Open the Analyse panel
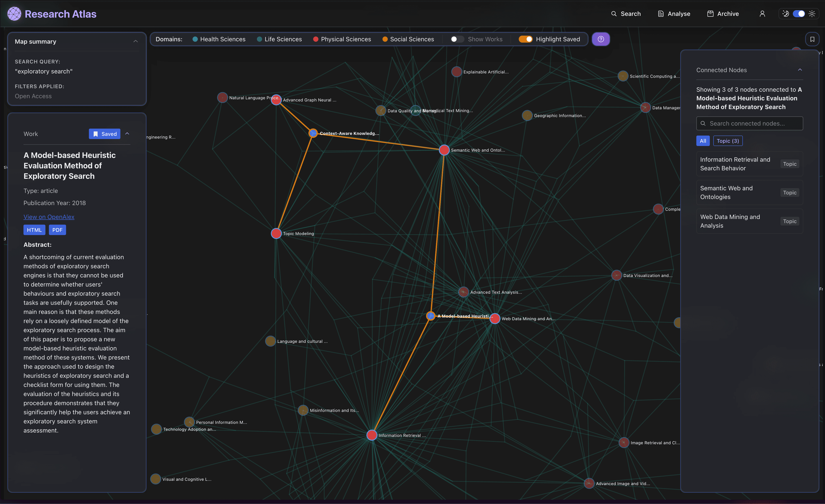The height and width of the screenshot is (504, 825). pos(674,14)
